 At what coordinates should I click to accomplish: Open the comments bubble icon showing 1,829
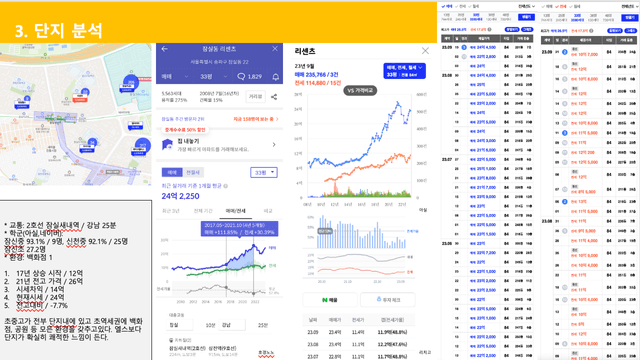coord(241,76)
